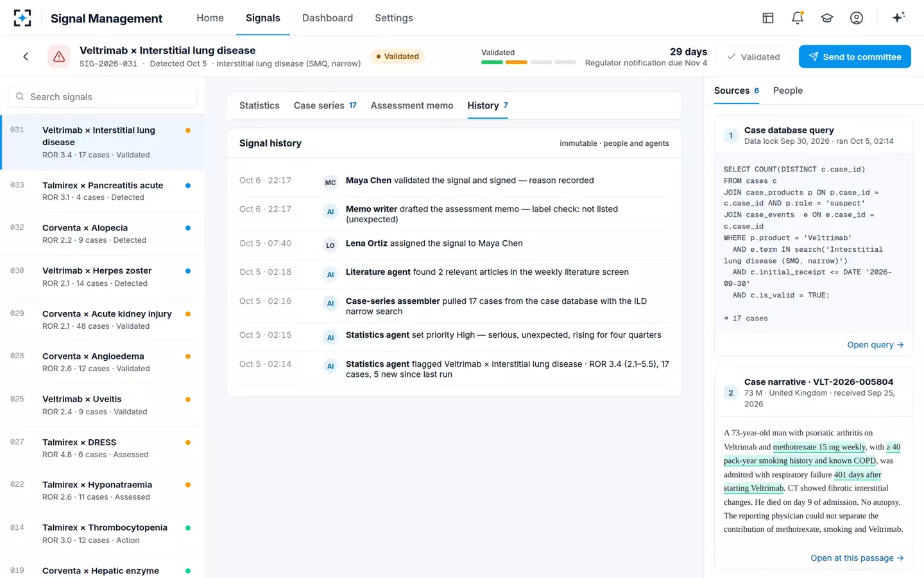
Task: Open the Home nav tab
Action: coord(210,18)
